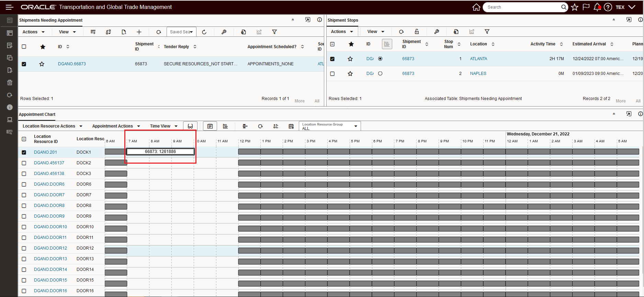
Task: Check the DOCK2 DGANO.456137 resource checkbox
Action: click(x=24, y=163)
